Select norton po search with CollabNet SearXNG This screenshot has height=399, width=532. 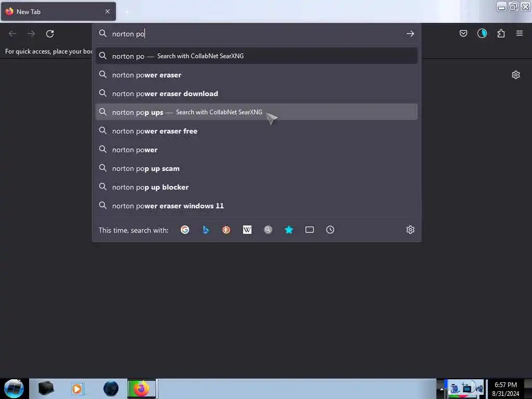click(x=257, y=56)
